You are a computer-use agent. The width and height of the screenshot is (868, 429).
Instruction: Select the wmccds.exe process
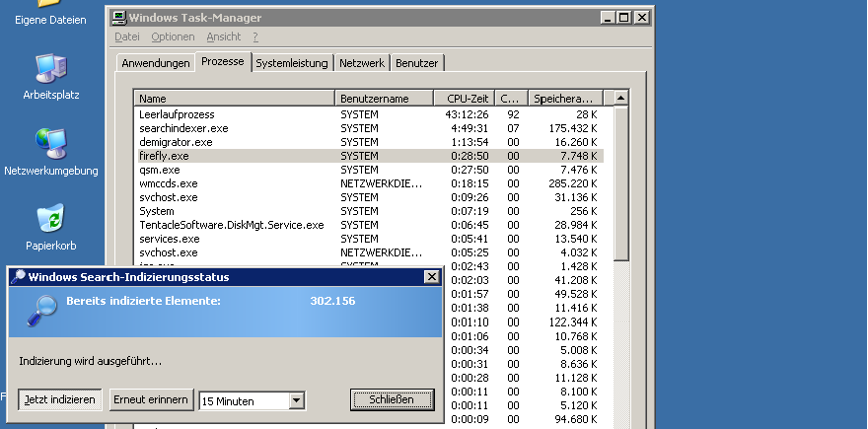(370, 183)
